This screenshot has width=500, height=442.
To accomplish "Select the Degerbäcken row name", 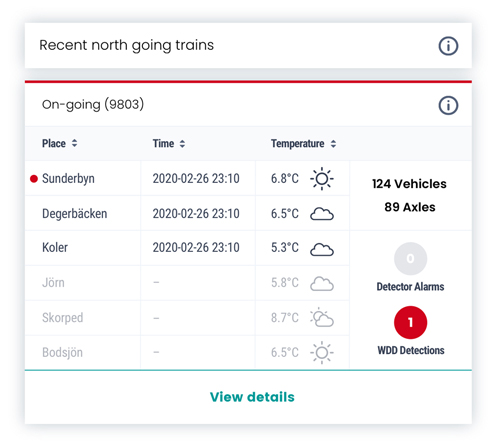I will point(75,214).
